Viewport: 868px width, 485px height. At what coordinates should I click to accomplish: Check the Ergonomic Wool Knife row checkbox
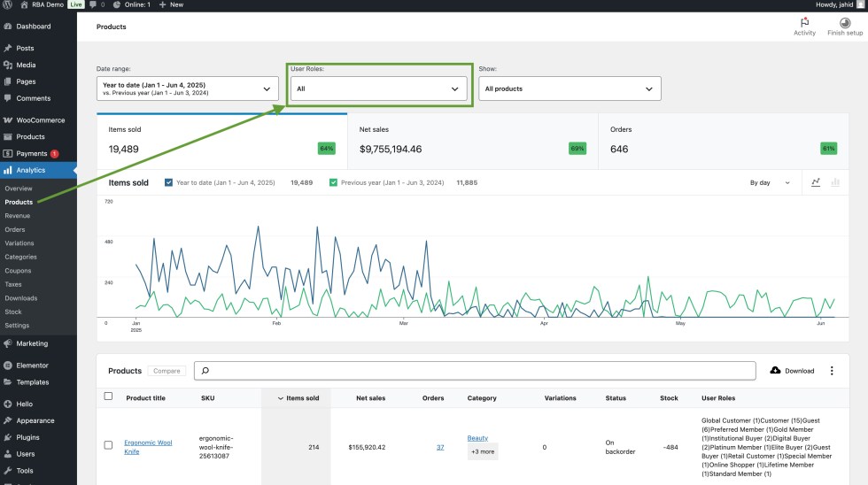[108, 444]
